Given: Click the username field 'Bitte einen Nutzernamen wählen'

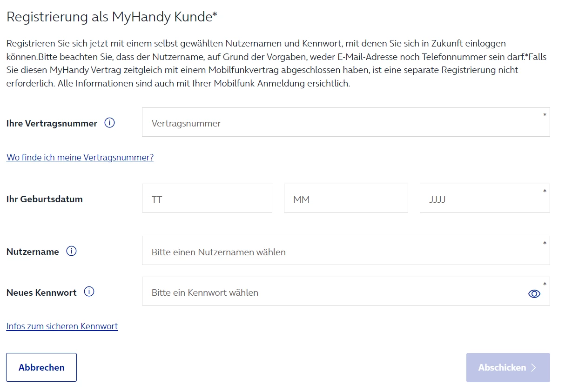Looking at the screenshot, I should [x=345, y=251].
